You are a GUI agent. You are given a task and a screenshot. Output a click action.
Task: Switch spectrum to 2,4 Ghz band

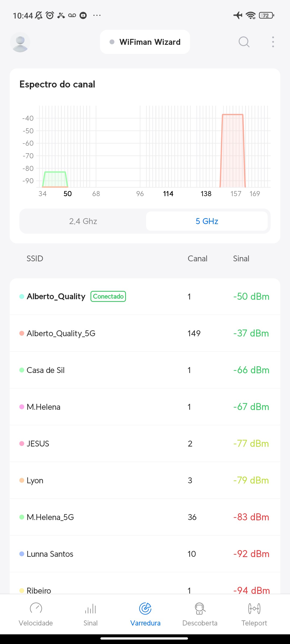click(83, 221)
